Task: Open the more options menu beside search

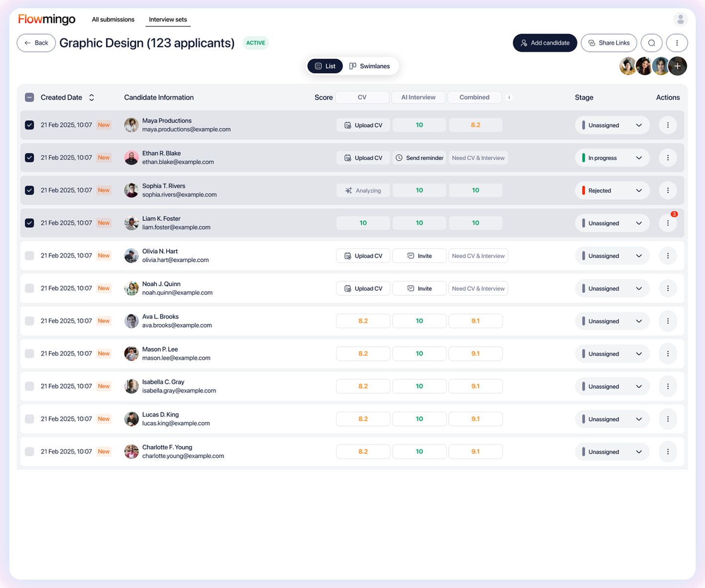Action: click(677, 43)
